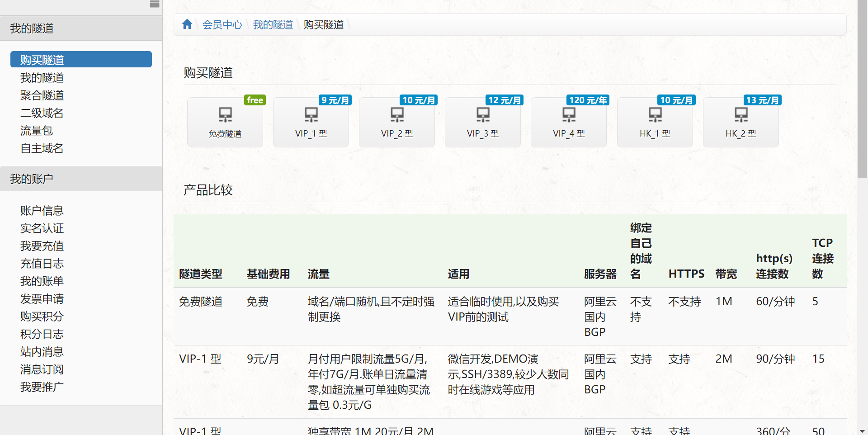This screenshot has height=435, width=868.
Task: Click the green free price badge
Action: point(255,100)
